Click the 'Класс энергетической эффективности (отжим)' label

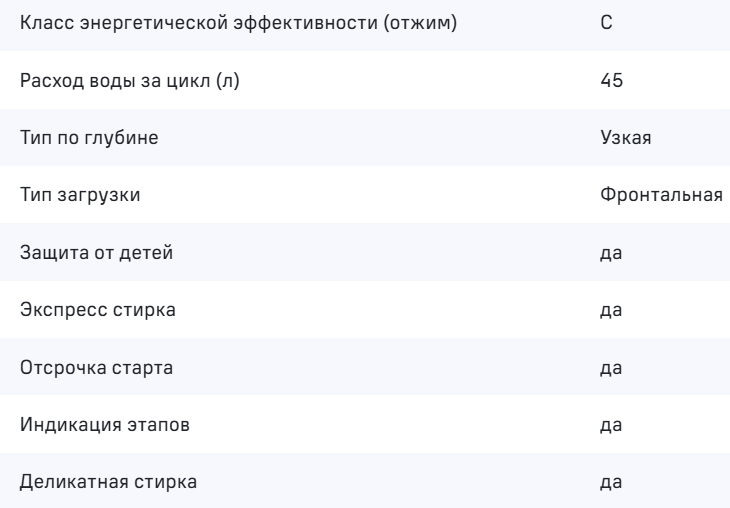[238, 22]
